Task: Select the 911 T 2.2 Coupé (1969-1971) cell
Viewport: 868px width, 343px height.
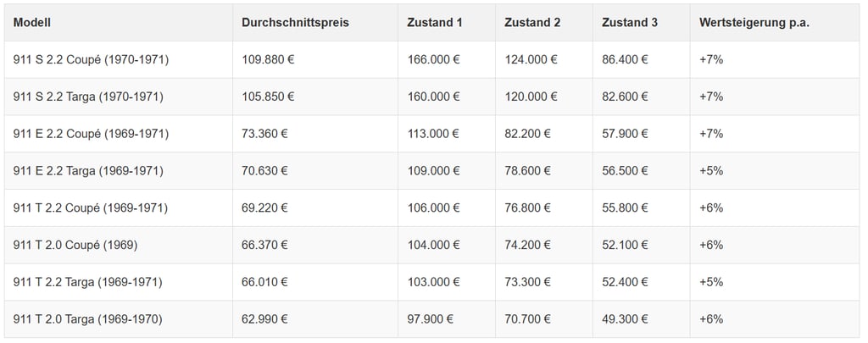Action: pyautogui.click(x=119, y=208)
